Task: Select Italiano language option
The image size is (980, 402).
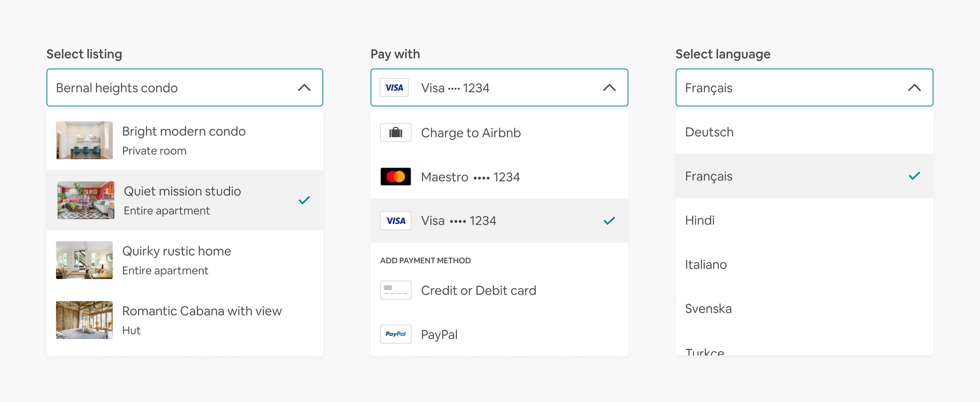Action: [x=706, y=264]
